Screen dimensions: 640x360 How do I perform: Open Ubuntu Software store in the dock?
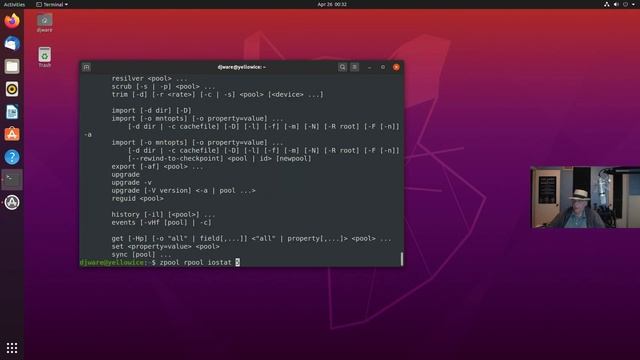pyautogui.click(x=12, y=134)
